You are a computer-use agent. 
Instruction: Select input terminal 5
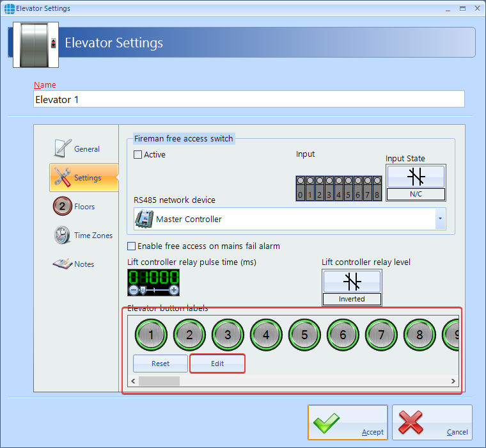pyautogui.click(x=349, y=188)
